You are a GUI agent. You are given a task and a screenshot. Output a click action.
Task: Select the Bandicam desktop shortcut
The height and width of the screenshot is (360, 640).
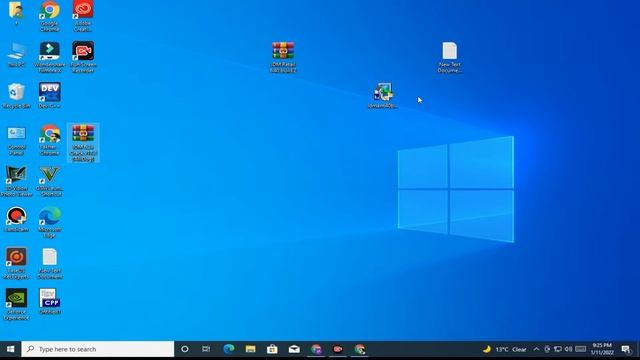pyautogui.click(x=16, y=220)
